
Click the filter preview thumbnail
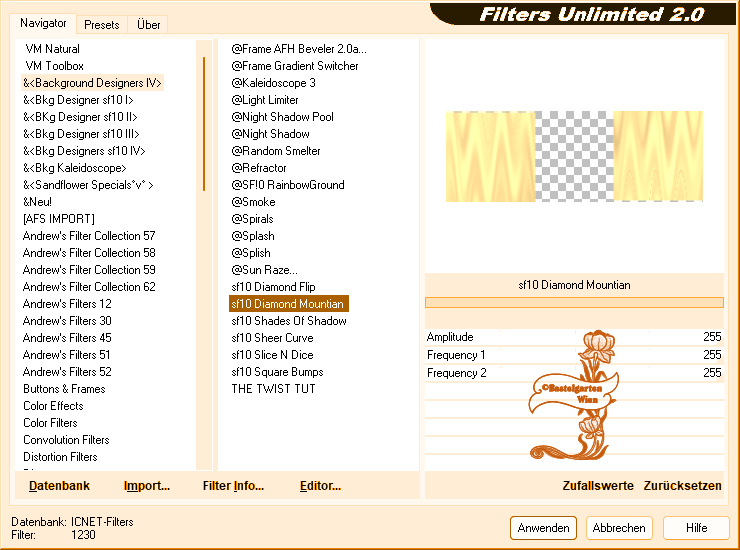pyautogui.click(x=574, y=156)
